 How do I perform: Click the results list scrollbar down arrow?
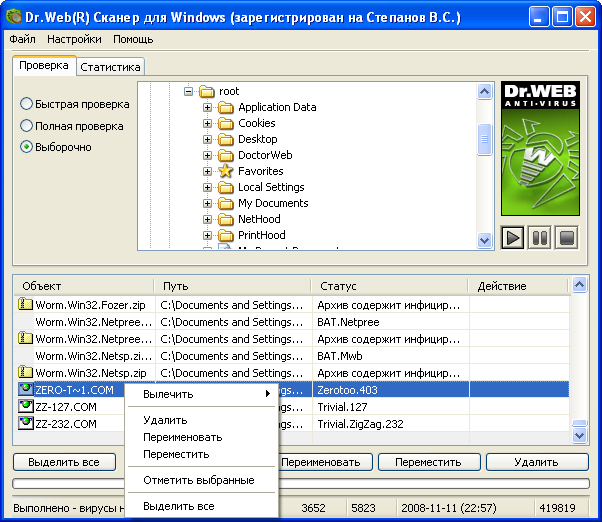(579, 435)
